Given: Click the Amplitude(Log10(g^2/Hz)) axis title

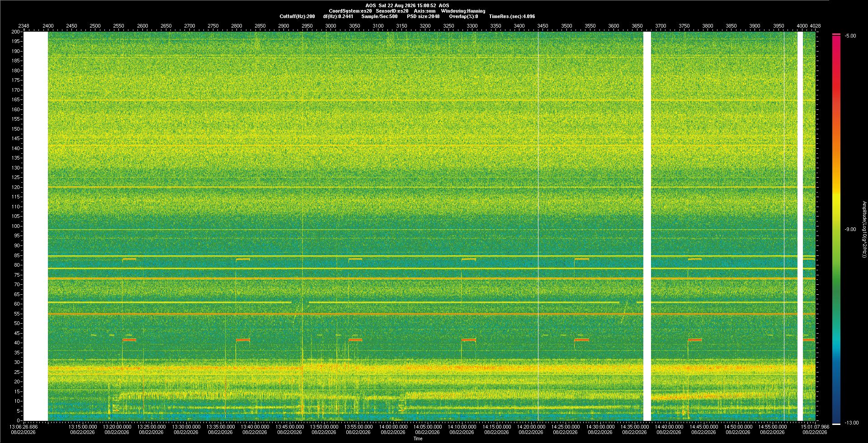Looking at the screenshot, I should pyautogui.click(x=864, y=229).
